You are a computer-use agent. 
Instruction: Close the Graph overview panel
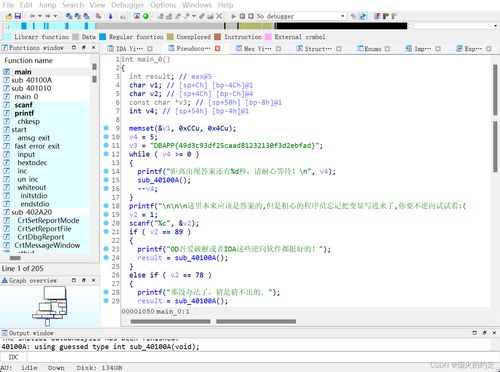point(94,280)
